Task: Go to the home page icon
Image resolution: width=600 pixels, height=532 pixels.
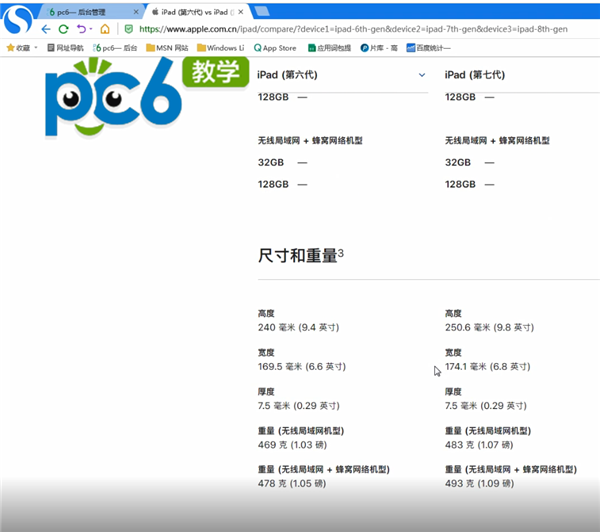Action: point(105,29)
